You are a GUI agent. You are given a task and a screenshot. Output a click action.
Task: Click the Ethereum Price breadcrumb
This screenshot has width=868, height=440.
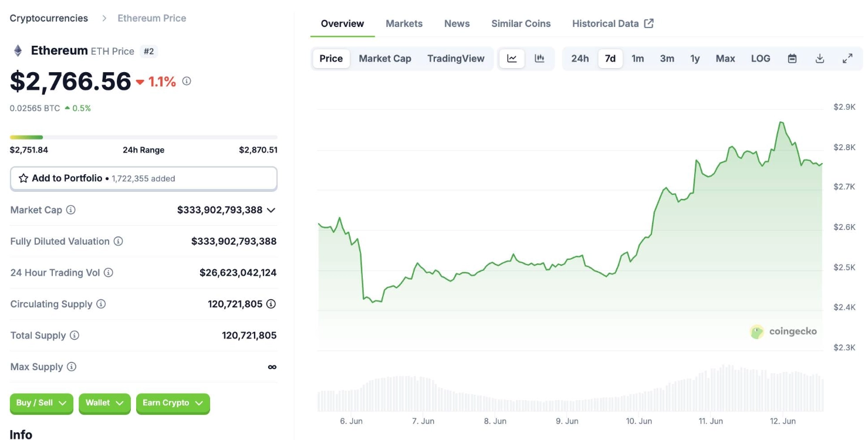pyautogui.click(x=152, y=18)
